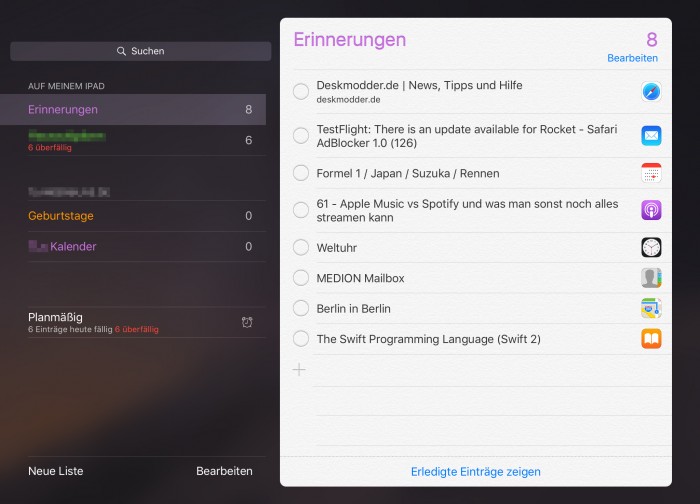The image size is (700, 504).
Task: Tap the plus icon to add reminder
Action: (x=299, y=370)
